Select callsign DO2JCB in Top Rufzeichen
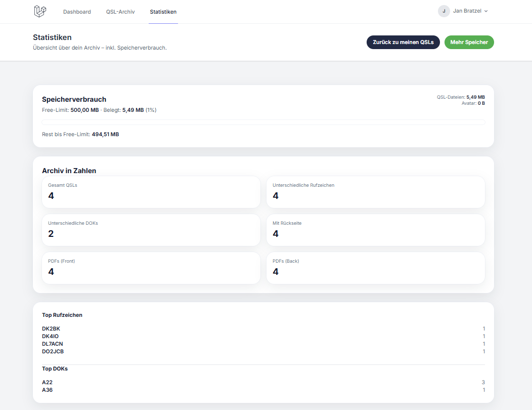The image size is (532, 410). pos(53,351)
